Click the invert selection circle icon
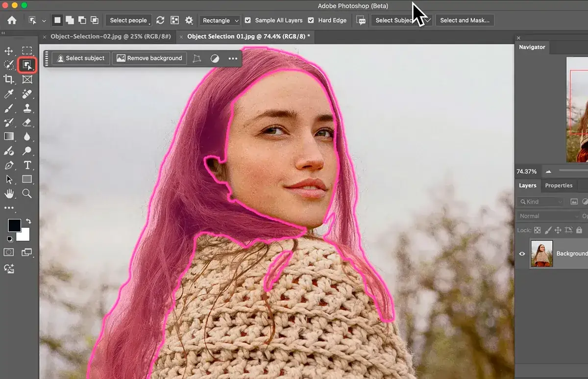This screenshot has height=379, width=588. pyautogui.click(x=215, y=58)
